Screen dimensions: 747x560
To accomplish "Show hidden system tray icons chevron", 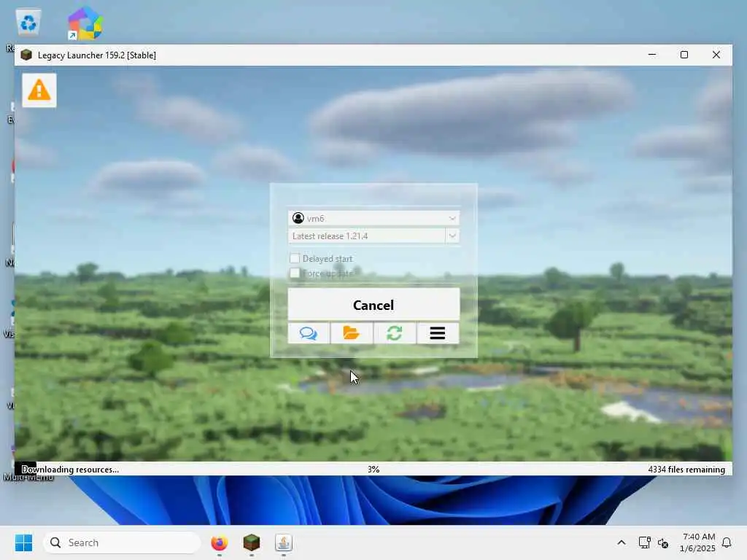I will point(622,542).
